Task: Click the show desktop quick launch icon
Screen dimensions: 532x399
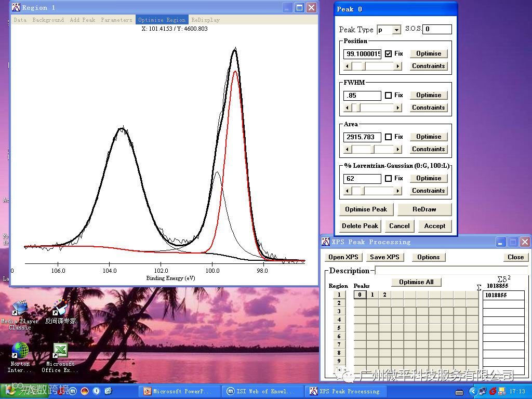Action: [x=108, y=391]
